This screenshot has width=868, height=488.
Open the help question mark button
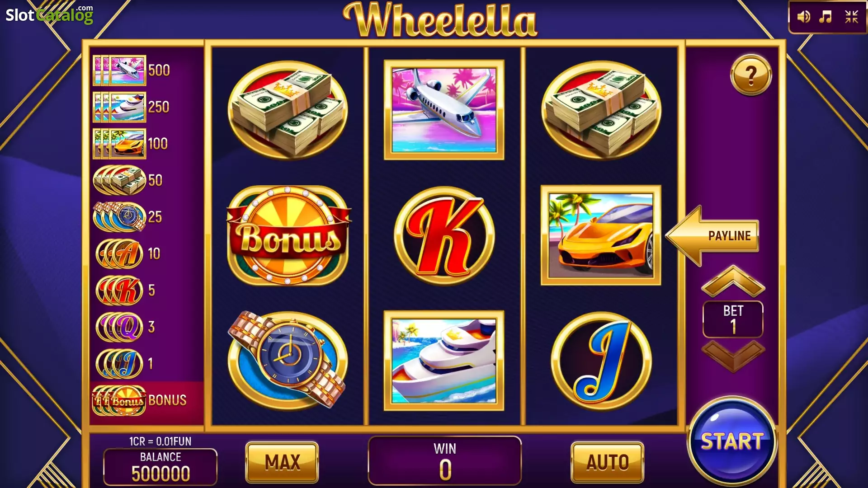pos(751,75)
